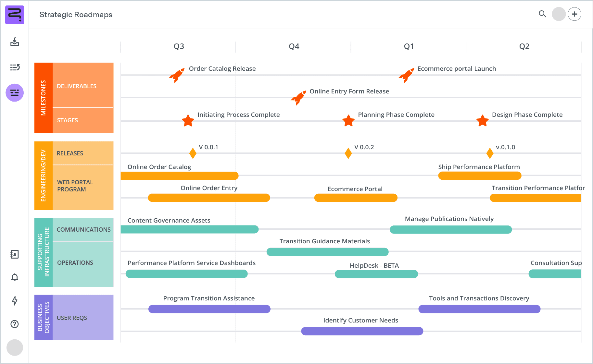
Task: Select the Q3 column header
Action: click(178, 46)
